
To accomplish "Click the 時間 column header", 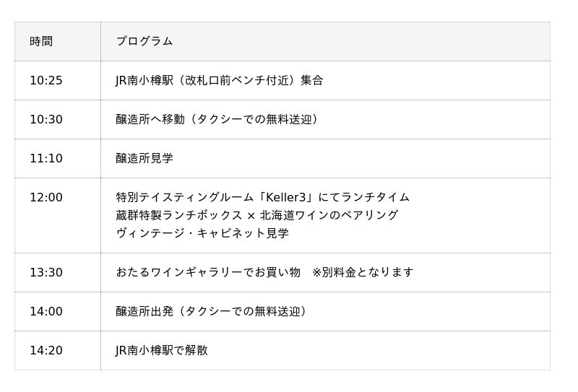I will [x=41, y=41].
